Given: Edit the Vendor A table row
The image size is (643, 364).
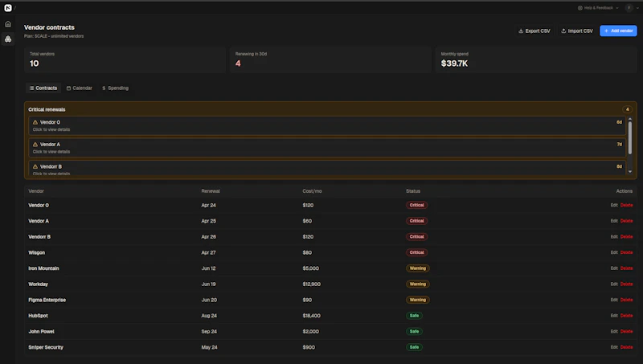Looking at the screenshot, I should pos(614,221).
